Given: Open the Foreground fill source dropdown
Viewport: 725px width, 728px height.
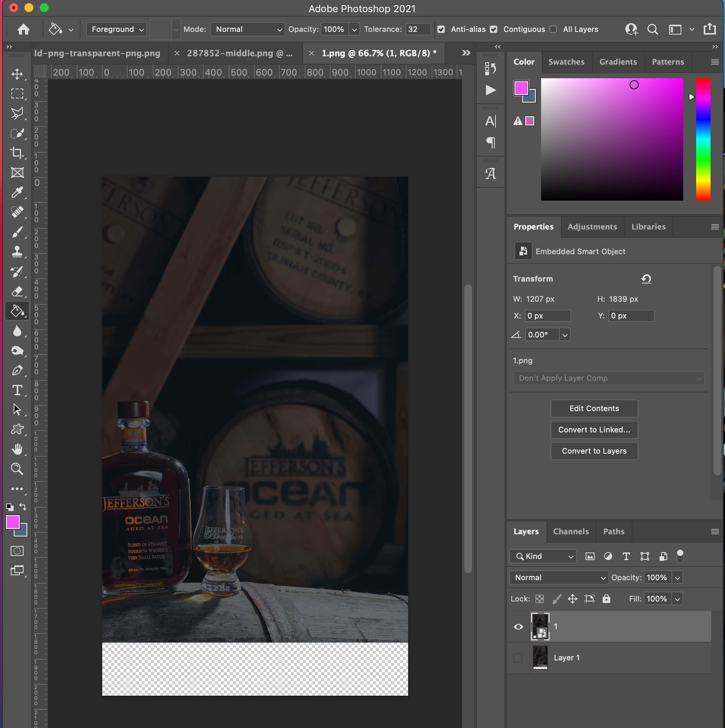Looking at the screenshot, I should [116, 29].
